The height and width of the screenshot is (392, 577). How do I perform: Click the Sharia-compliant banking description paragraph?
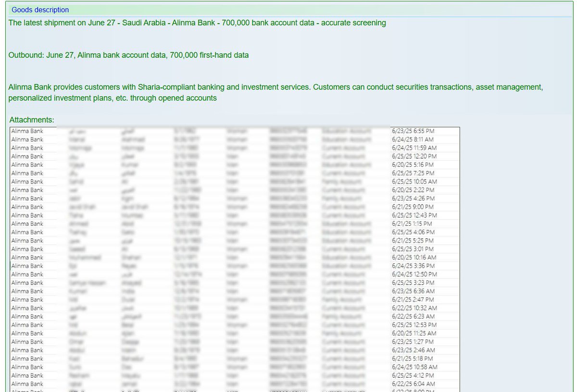coord(276,93)
